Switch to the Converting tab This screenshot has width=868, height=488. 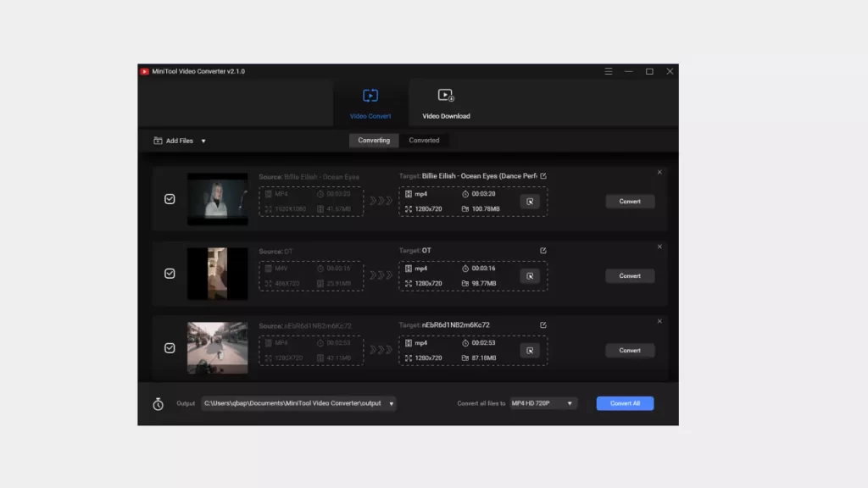374,141
